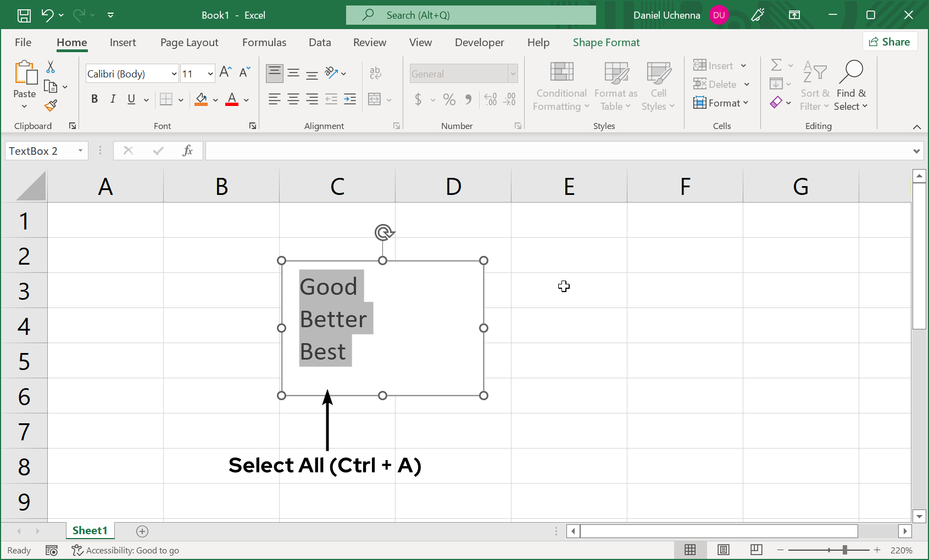This screenshot has height=560, width=929.
Task: Open the Shape Format tab
Action: tap(606, 42)
